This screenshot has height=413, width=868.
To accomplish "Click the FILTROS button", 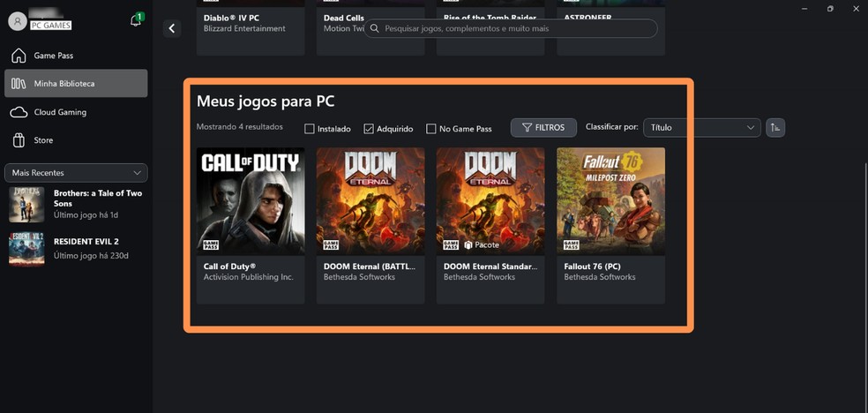I will pos(543,127).
